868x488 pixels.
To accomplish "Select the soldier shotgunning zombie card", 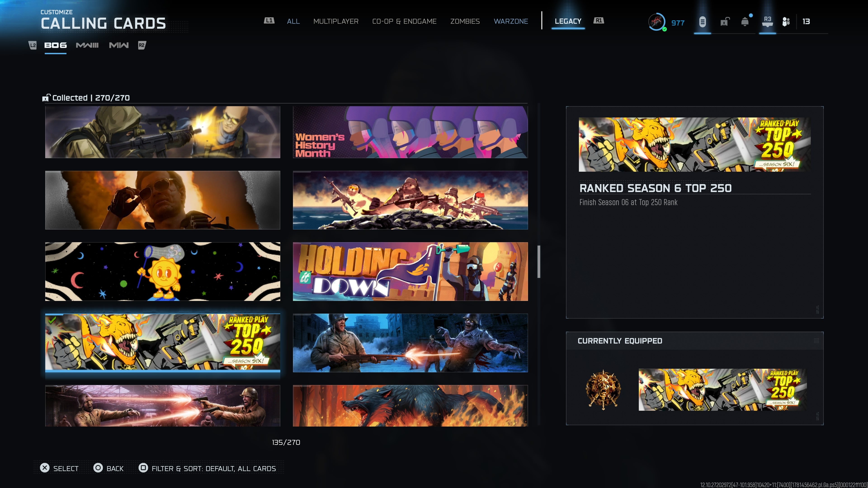I will click(410, 343).
